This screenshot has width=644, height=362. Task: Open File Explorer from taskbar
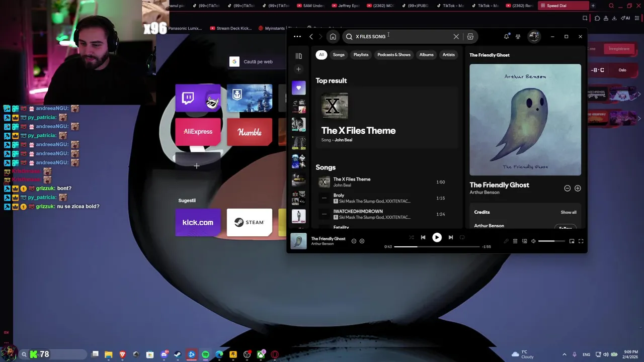[x=108, y=354]
